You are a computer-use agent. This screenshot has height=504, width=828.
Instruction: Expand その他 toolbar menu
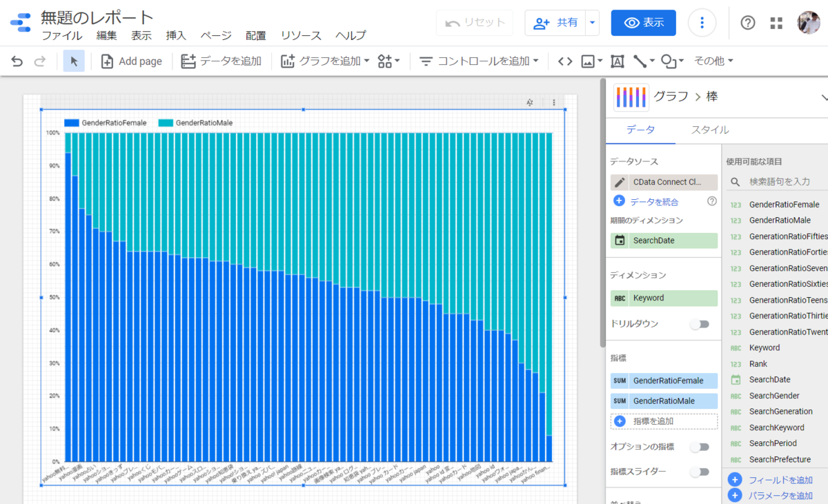713,61
